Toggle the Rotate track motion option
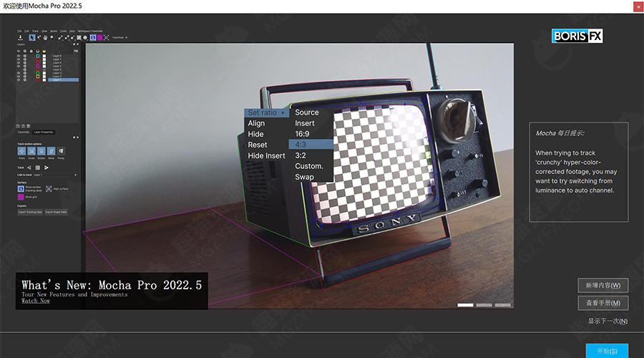Image resolution: width=644 pixels, height=358 pixels. pyautogui.click(x=42, y=151)
